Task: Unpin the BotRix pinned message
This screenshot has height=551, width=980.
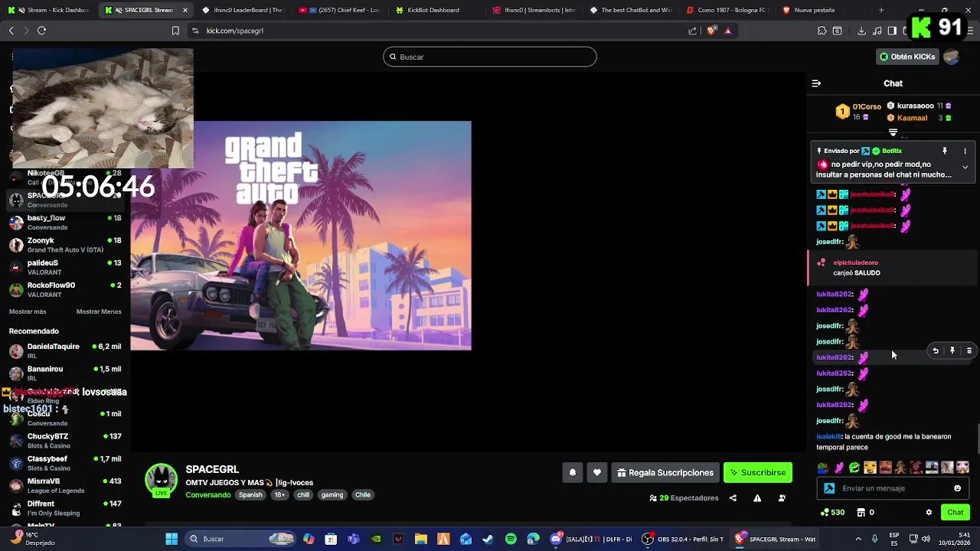Action: [x=945, y=152]
